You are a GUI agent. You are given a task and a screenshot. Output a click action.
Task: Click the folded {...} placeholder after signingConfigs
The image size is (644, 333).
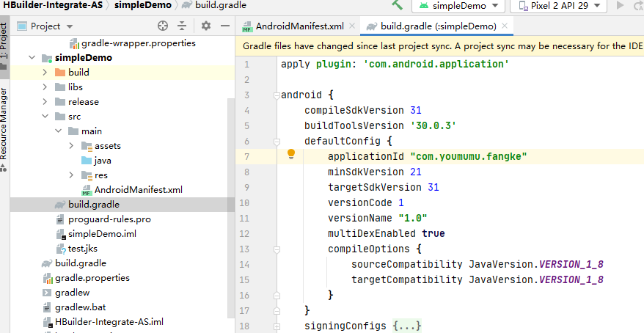point(407,326)
